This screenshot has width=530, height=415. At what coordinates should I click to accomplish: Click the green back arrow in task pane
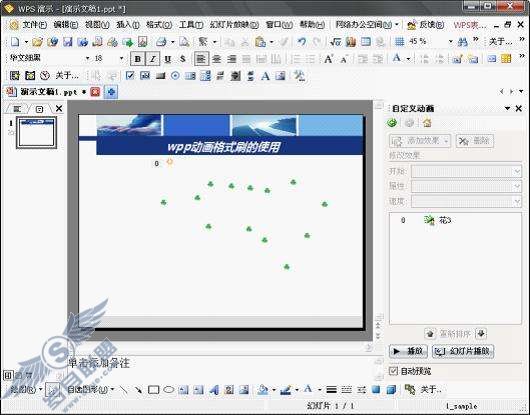point(392,123)
